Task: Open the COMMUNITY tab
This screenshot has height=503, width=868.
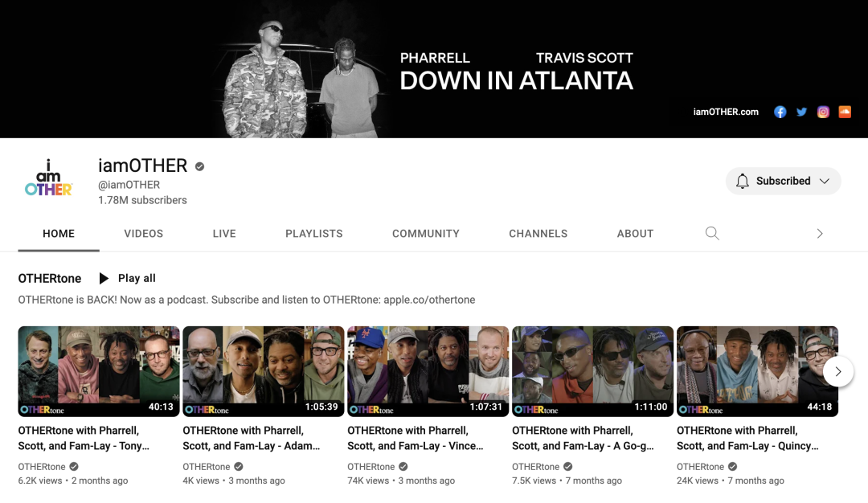Action: pos(426,234)
